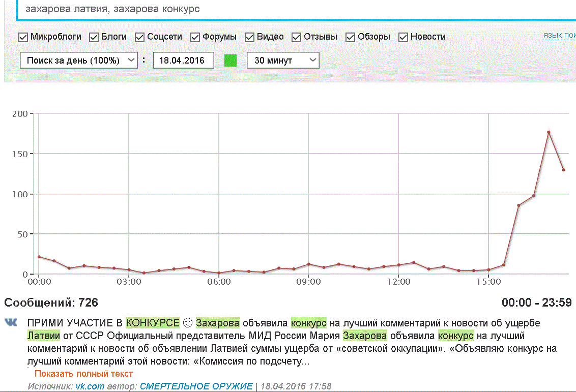Disable the Новости checkbox

(x=404, y=37)
